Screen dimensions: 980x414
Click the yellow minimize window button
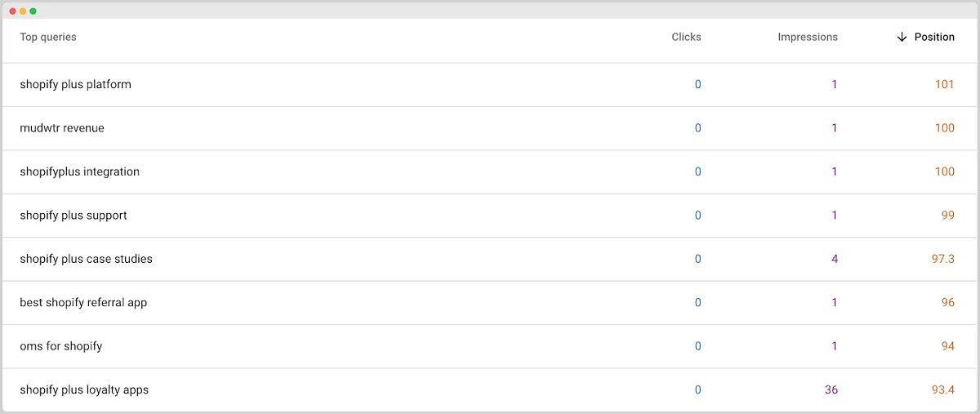click(x=23, y=11)
